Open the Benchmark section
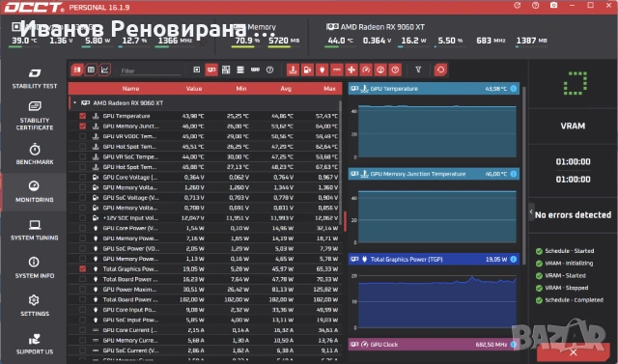Screen dimensions: 618x364 [x=35, y=154]
